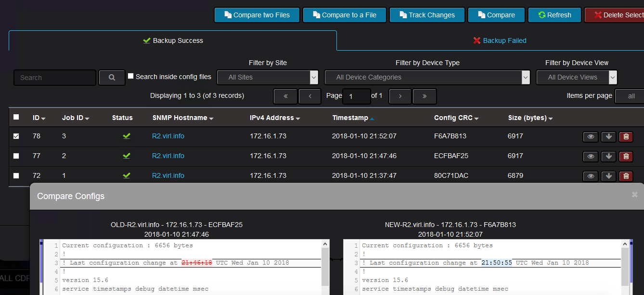Select CRC value F6A7B813
The height and width of the screenshot is (295, 644).
pos(450,136)
